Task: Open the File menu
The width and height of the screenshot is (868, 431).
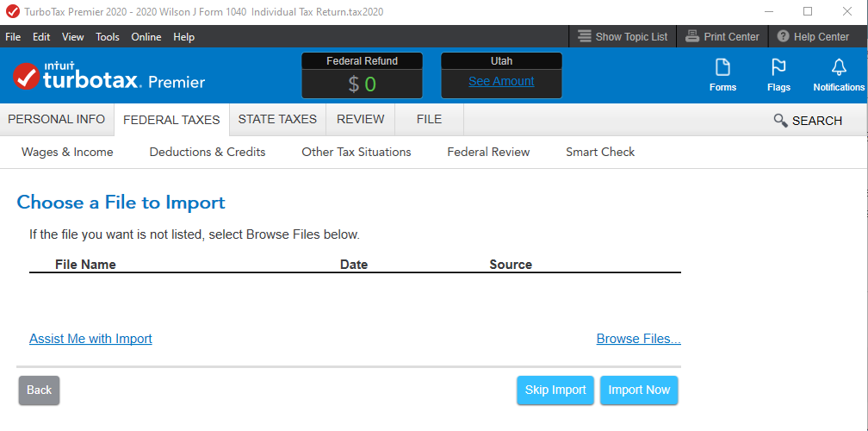Action: [13, 37]
